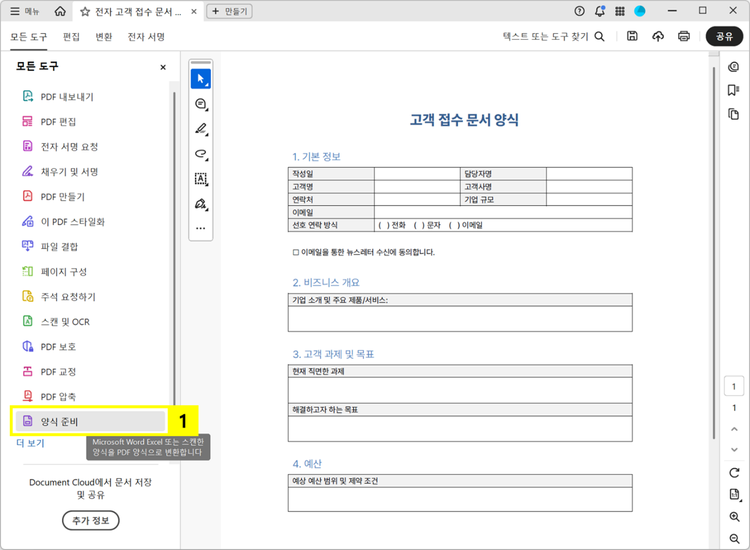Go to previous page up chevron
The width and height of the screenshot is (750, 550).
[x=734, y=429]
